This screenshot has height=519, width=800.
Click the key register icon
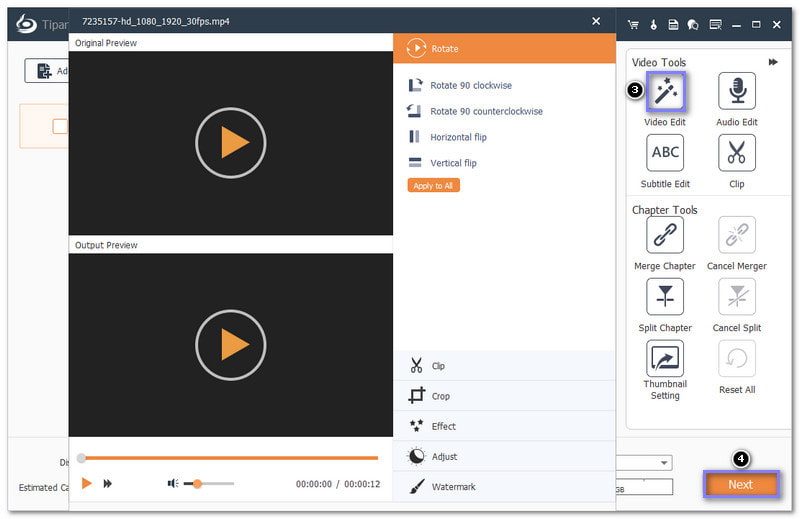[653, 23]
